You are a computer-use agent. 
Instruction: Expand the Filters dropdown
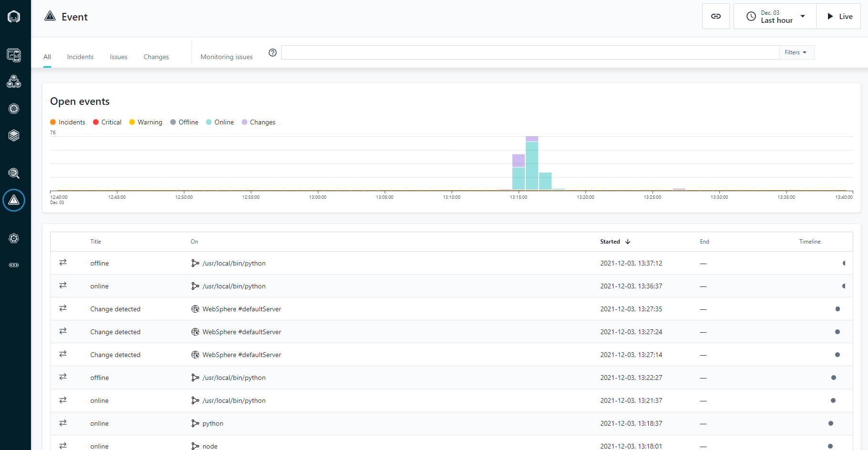click(x=796, y=52)
